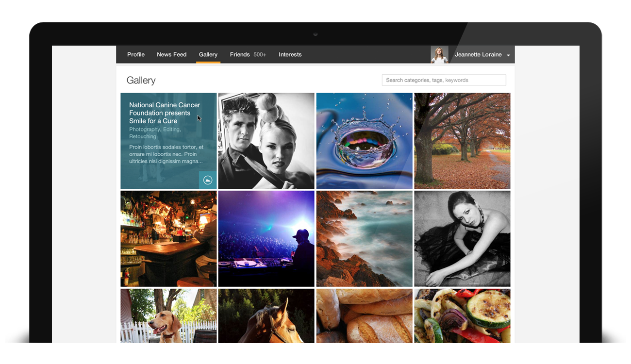Select the Gallery tab

click(x=208, y=54)
